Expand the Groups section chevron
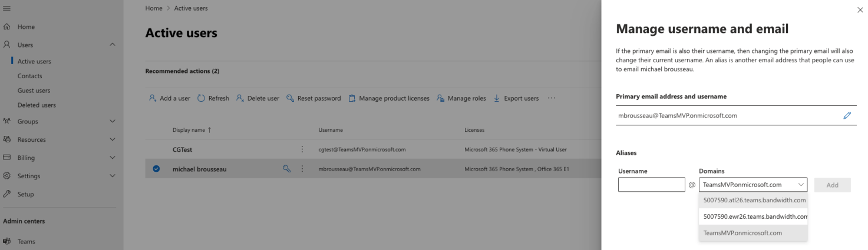The image size is (868, 250). 113,121
